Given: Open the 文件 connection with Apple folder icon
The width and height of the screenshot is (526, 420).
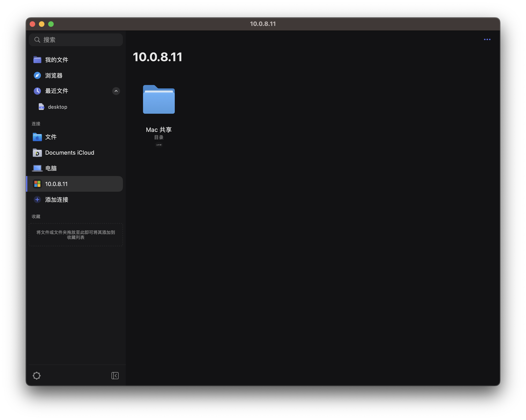Looking at the screenshot, I should (37, 137).
